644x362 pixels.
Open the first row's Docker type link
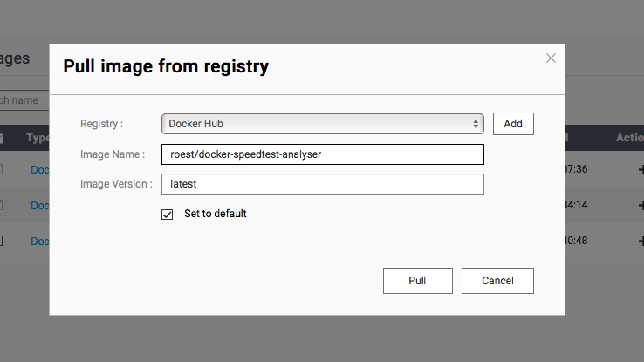click(39, 169)
